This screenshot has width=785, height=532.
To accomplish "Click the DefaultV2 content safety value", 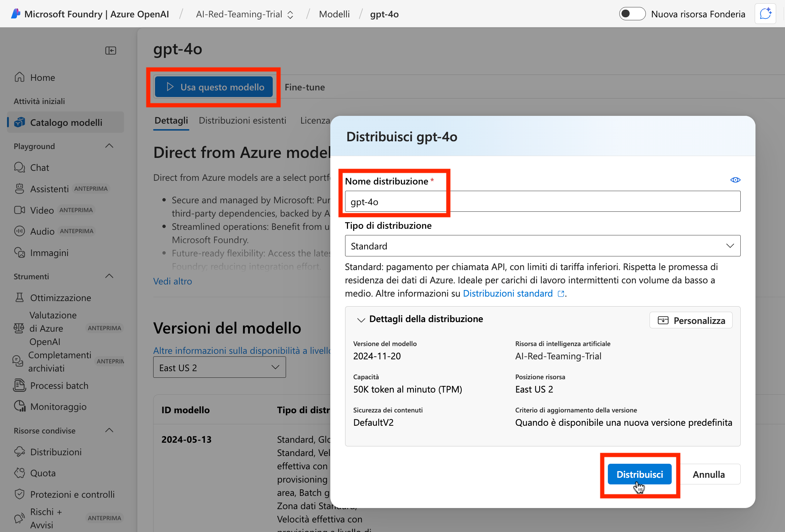I will click(x=373, y=423).
